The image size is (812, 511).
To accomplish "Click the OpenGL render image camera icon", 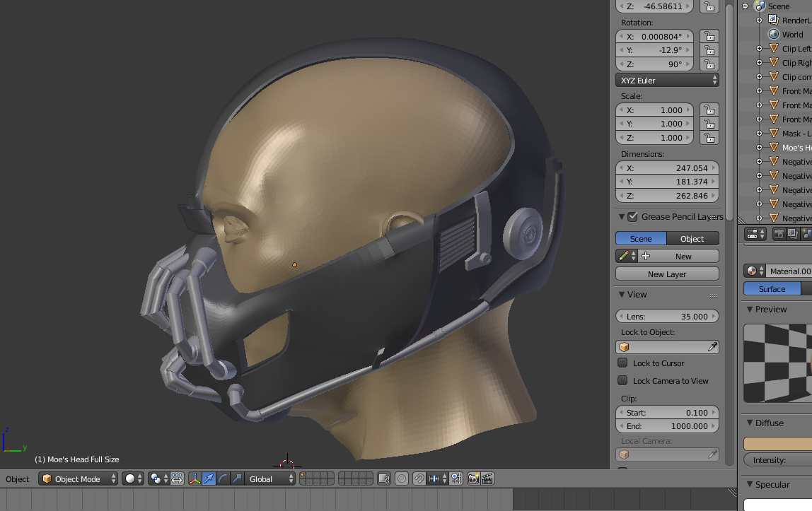I will click(x=473, y=479).
